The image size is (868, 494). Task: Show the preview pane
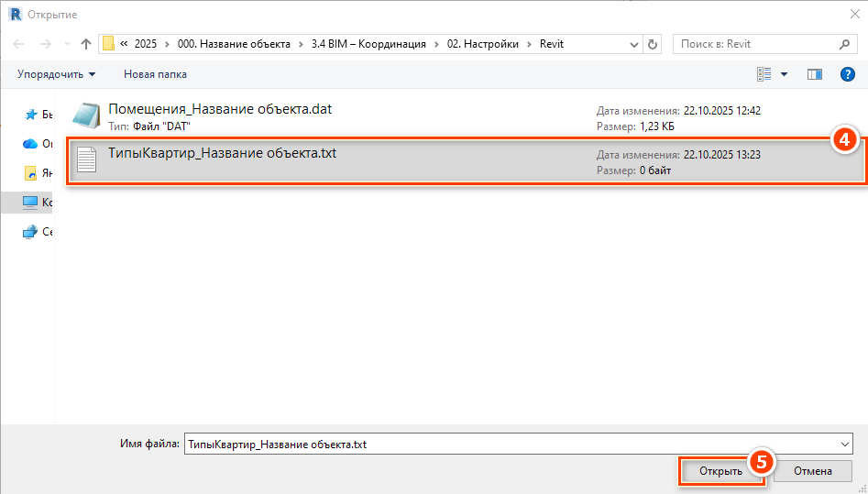point(814,74)
